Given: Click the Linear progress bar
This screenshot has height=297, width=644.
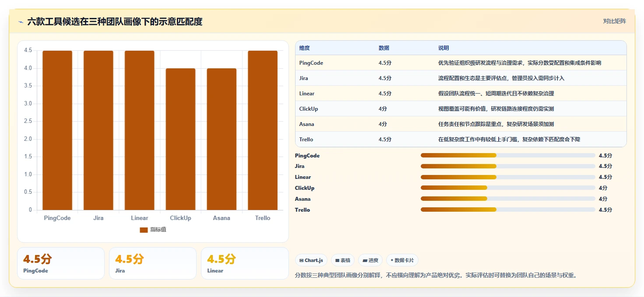Looking at the screenshot, I should point(508,177).
